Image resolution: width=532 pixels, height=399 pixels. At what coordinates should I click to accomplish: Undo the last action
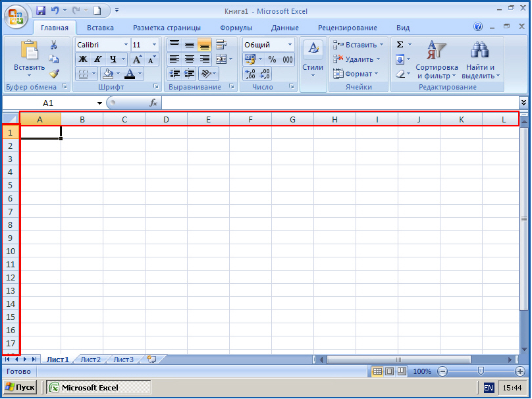tap(55, 11)
